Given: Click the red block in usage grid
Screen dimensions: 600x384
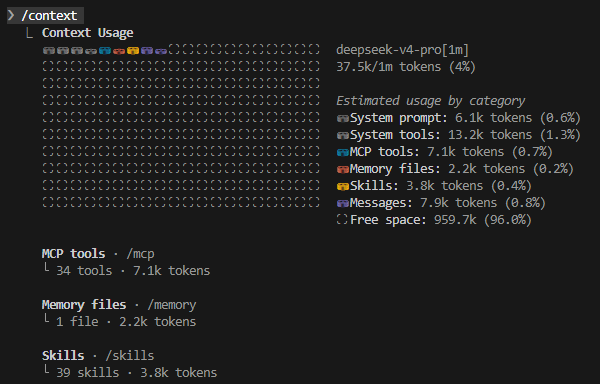Looking at the screenshot, I should 119,50.
